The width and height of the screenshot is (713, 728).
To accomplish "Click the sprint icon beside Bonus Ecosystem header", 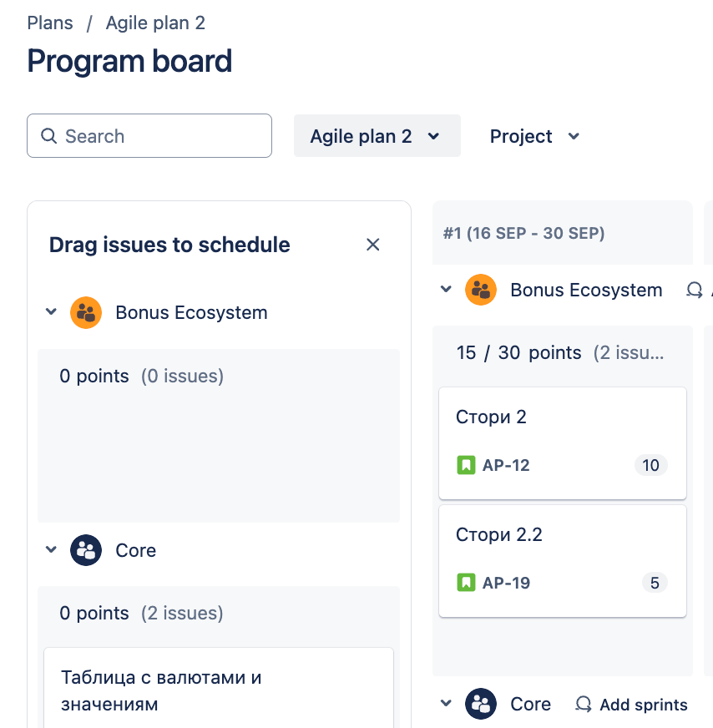I will pos(695,291).
